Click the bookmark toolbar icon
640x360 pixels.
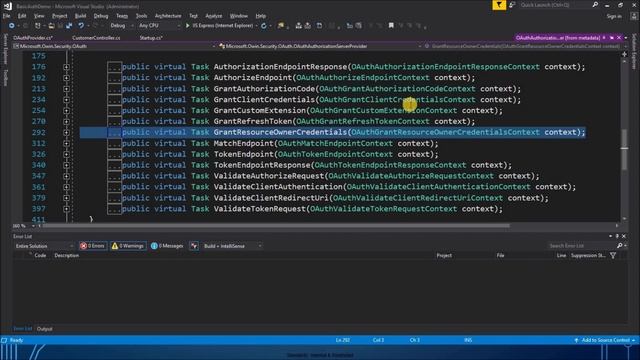[391, 26]
